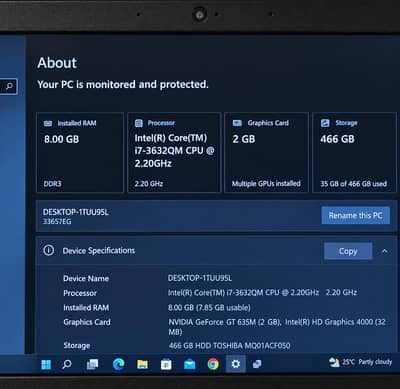Click the 33657EG model text
This screenshot has height=389, width=400.
coord(57,221)
